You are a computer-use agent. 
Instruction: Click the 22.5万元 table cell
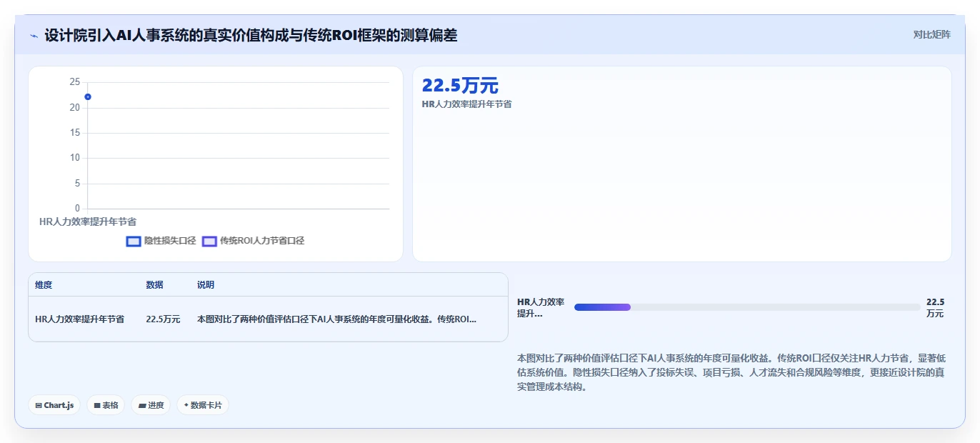[163, 319]
